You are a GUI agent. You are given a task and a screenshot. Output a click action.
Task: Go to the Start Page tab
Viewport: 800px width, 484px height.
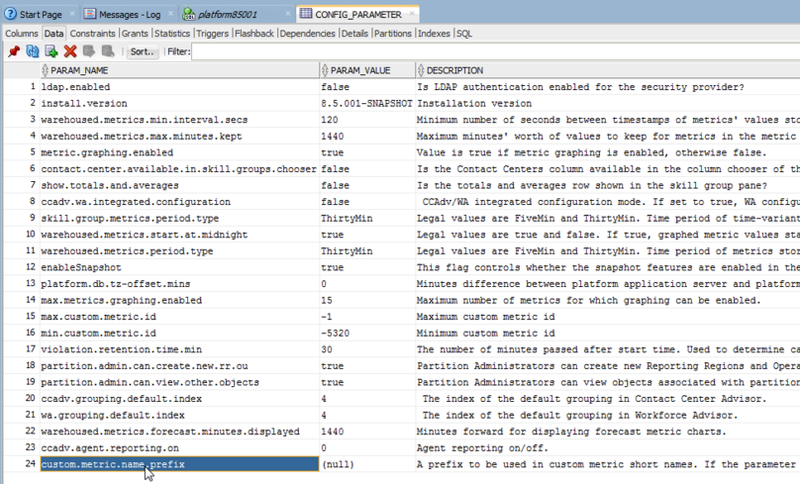pos(40,14)
